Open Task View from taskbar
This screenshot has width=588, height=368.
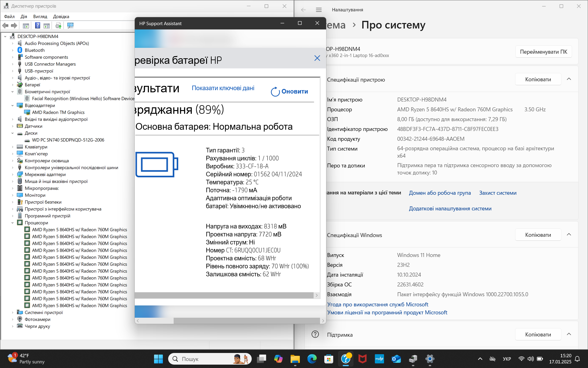[262, 359]
